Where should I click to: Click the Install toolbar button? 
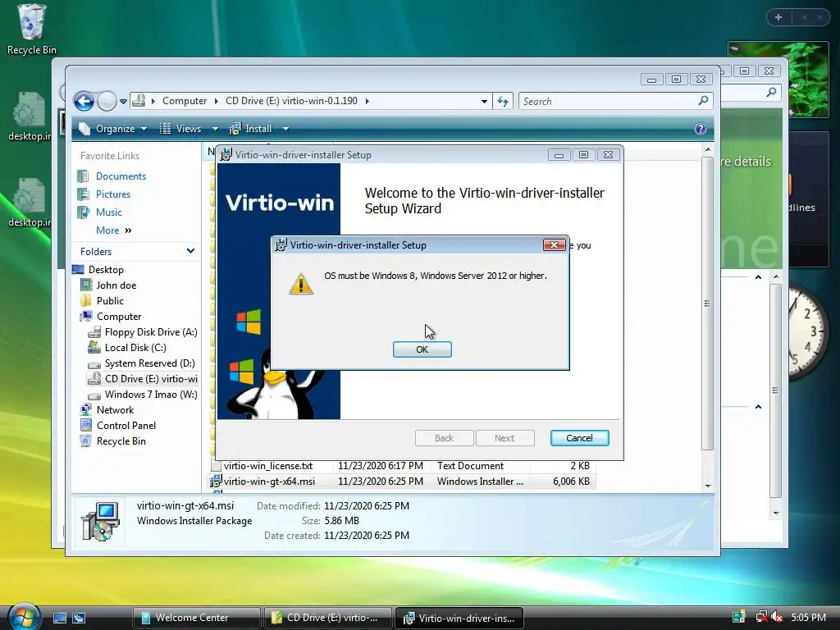click(251, 129)
